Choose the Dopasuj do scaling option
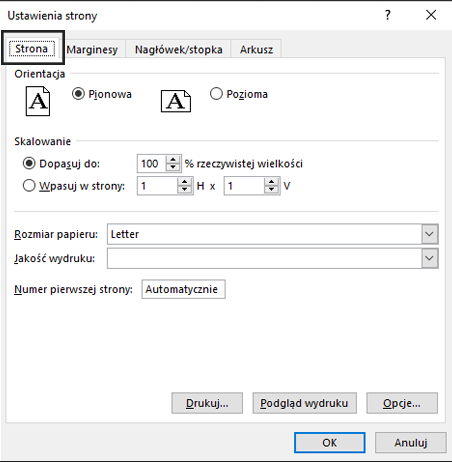 pyautogui.click(x=29, y=163)
